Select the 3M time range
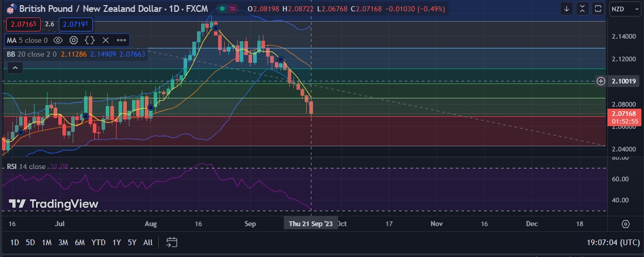The width and height of the screenshot is (644, 257). point(63,242)
